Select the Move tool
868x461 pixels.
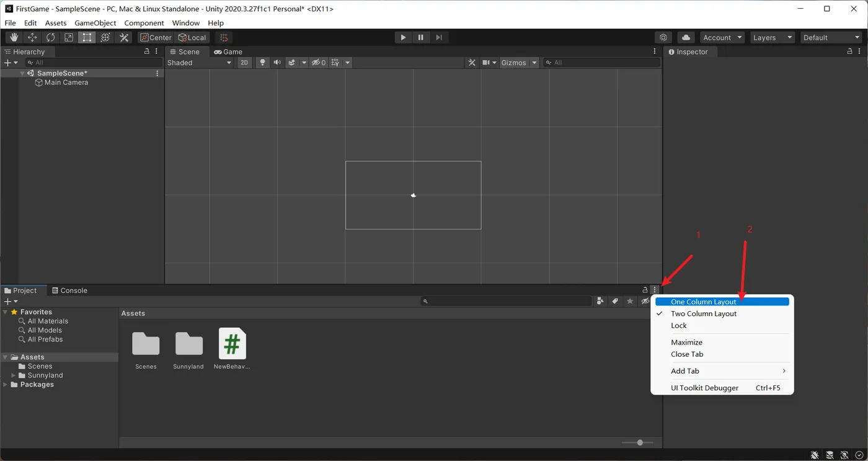[32, 38]
